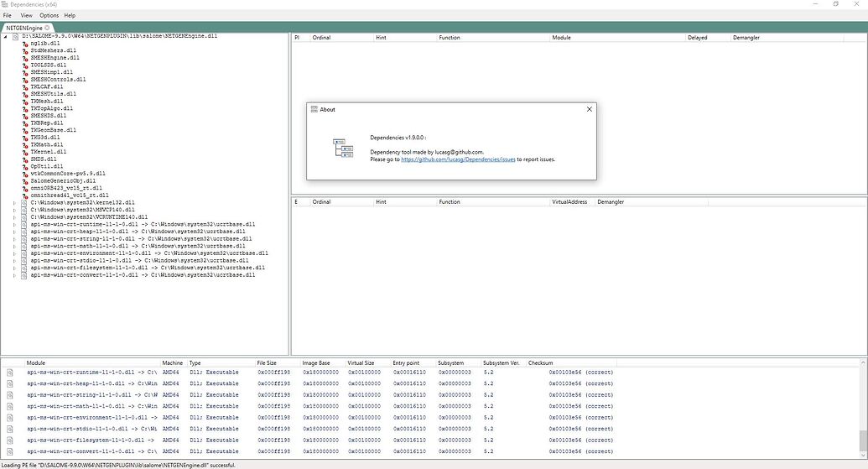Click missing-module icon beside TKMath.dll
This screenshot has width=868, height=469.
[25, 145]
